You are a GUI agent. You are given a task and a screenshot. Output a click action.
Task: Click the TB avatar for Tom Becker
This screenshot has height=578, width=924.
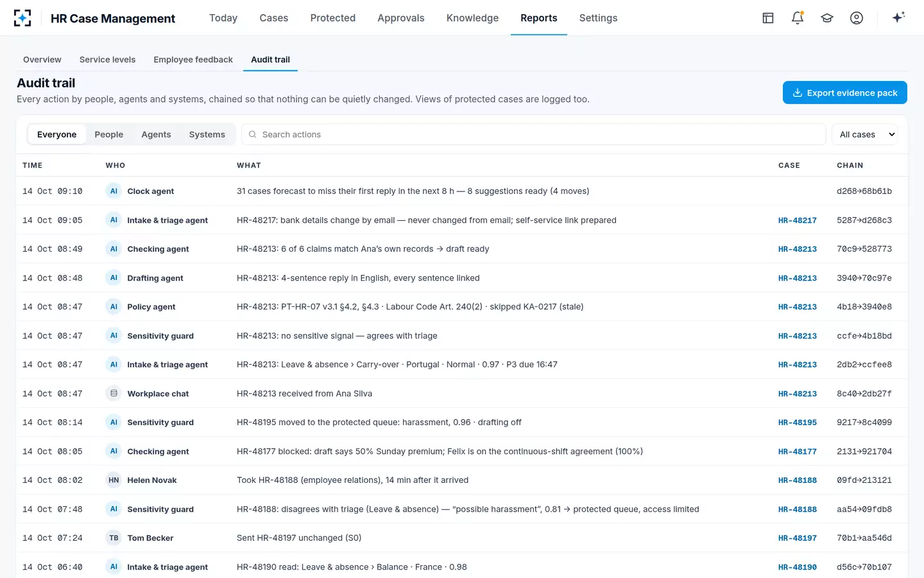pos(114,538)
